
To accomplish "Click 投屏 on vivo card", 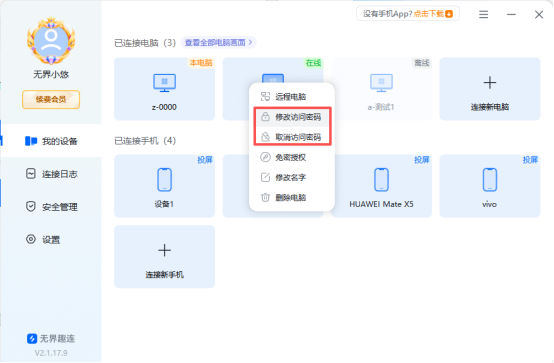I will (x=530, y=160).
